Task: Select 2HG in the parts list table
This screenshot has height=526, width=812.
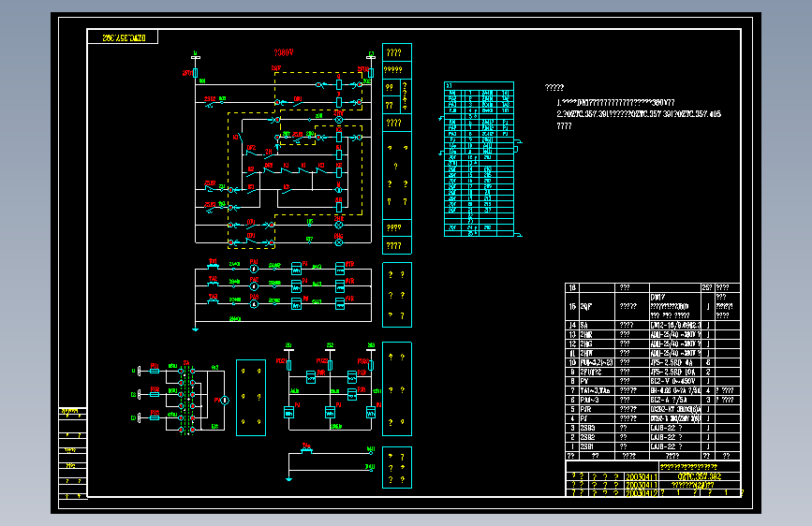Action: click(x=586, y=344)
